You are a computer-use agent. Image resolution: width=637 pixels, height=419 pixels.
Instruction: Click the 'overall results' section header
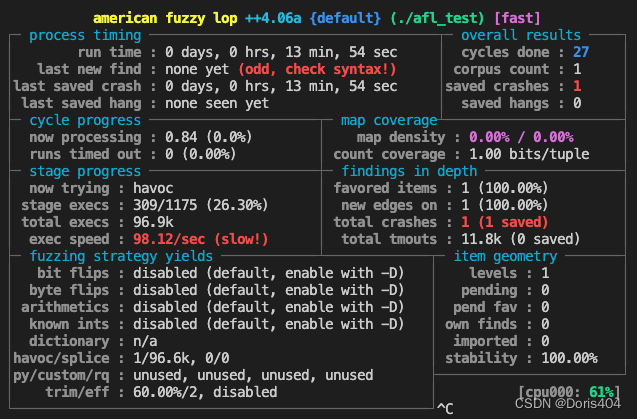[521, 36]
